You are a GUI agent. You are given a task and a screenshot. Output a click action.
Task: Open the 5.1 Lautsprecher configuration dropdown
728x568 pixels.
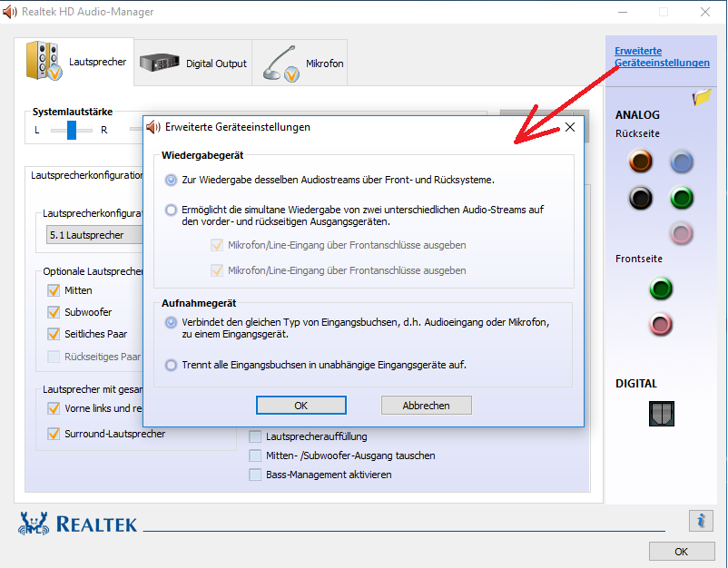click(x=94, y=235)
